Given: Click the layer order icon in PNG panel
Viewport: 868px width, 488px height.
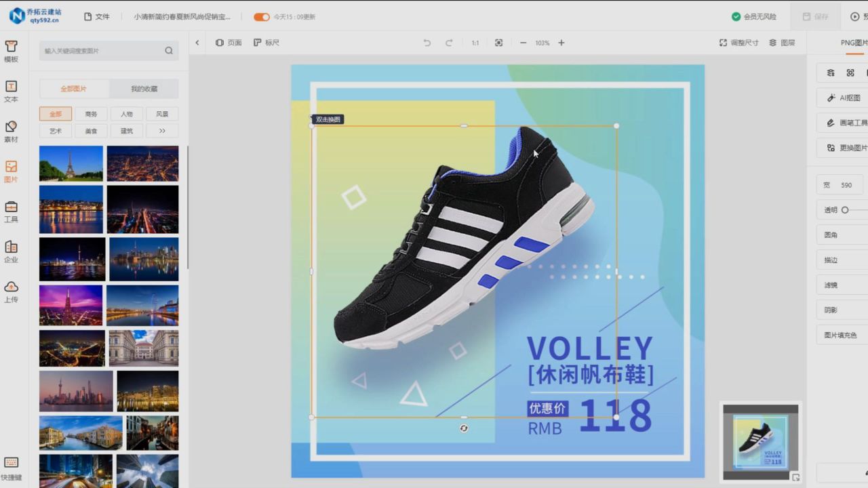Looking at the screenshot, I should pyautogui.click(x=831, y=73).
